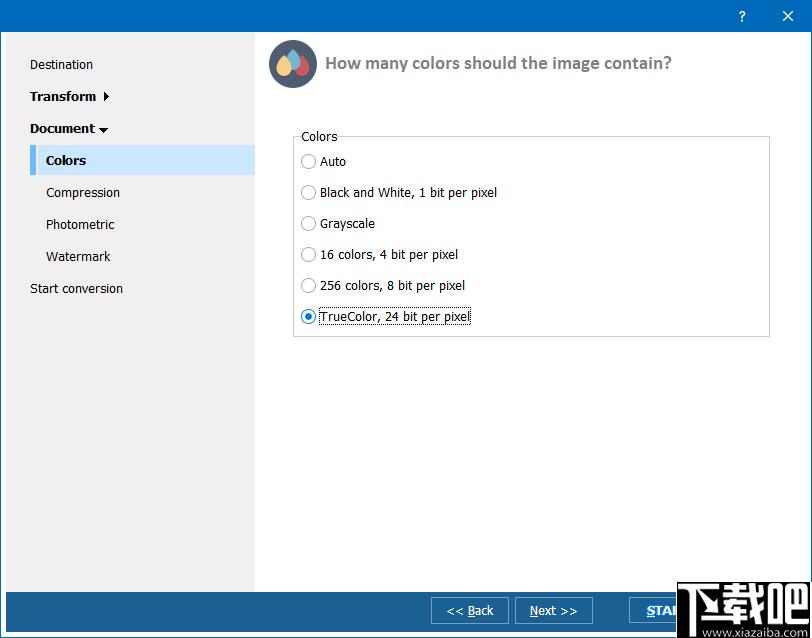Click the START button
The image size is (812, 638).
pos(653,611)
